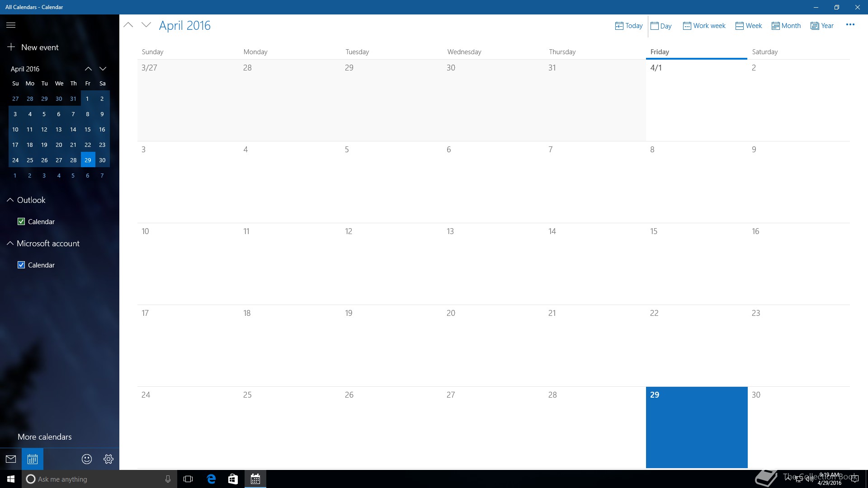Select day 29 in mini calendar

pyautogui.click(x=88, y=160)
